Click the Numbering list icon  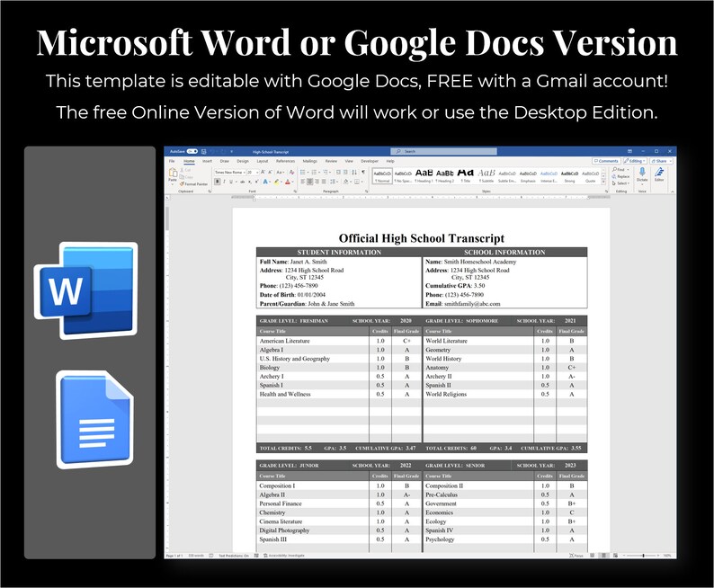click(x=314, y=173)
